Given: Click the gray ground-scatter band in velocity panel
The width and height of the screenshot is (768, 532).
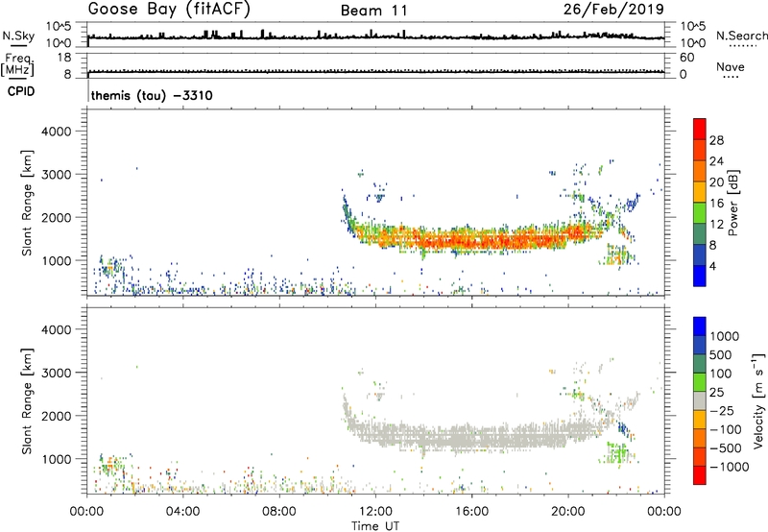Looking at the screenshot, I should 470,438.
